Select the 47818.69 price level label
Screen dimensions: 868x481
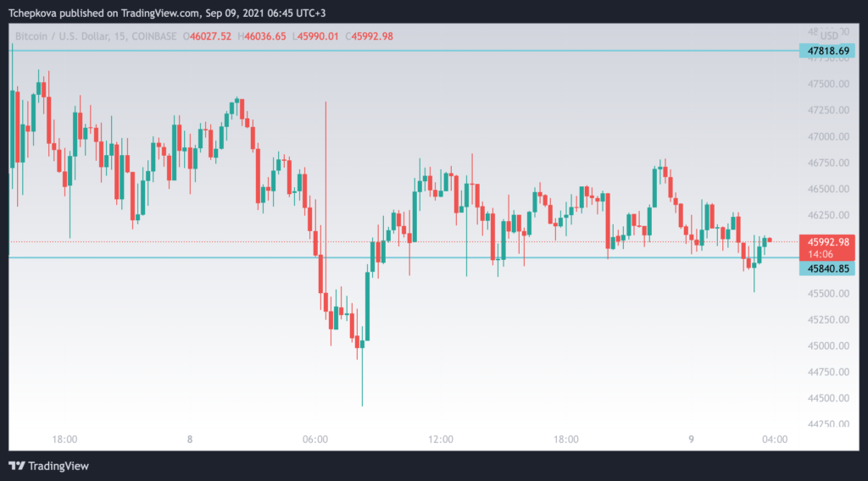point(827,51)
